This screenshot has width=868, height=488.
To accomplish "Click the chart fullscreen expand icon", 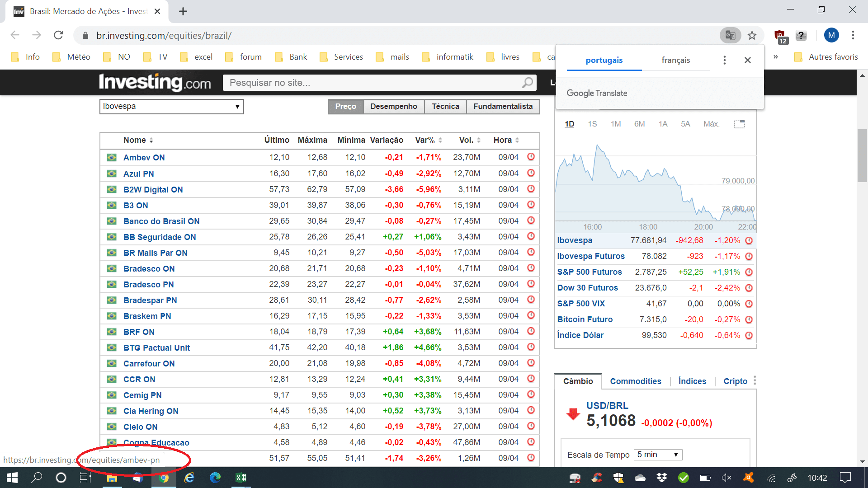I will [739, 124].
